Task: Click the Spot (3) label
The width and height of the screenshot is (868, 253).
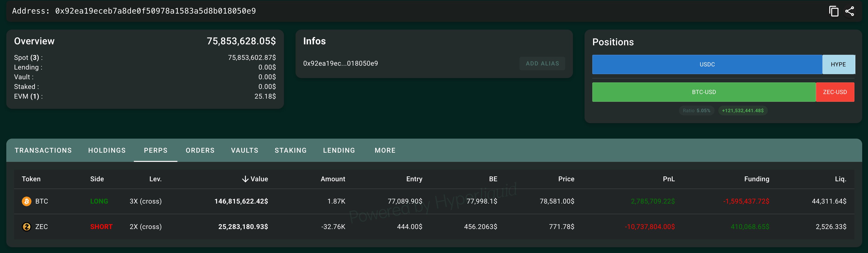Action: click(28, 58)
